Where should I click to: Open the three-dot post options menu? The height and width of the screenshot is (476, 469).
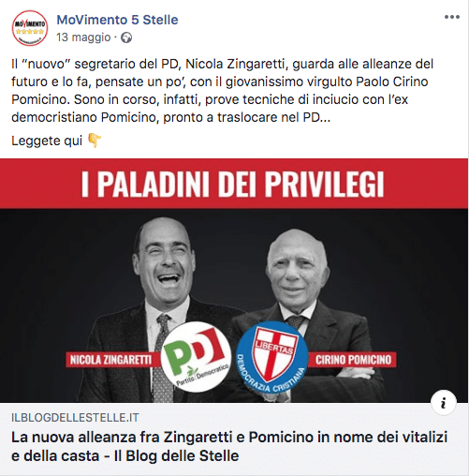452,17
